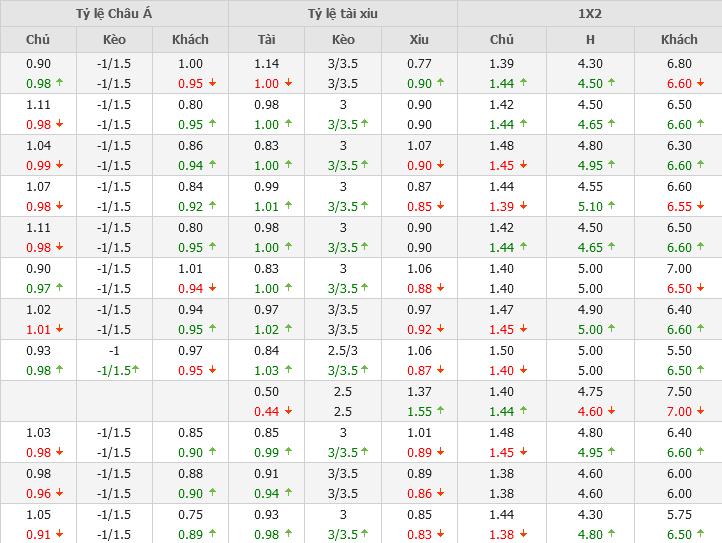Click the Tài column header
Screen dimensions: 722x543
[x=266, y=40]
